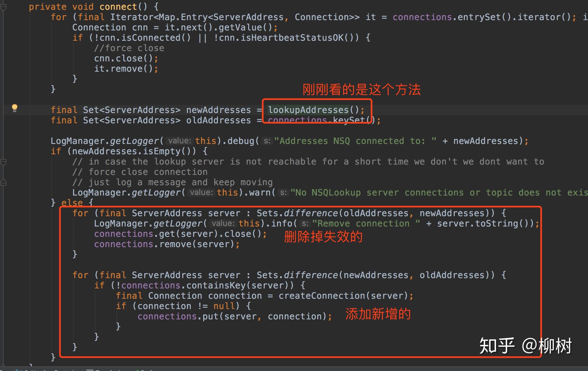Viewport: 588px width, 371px height.
Task: Collapse the else block via its gutter fold marker
Action: pos(4,162)
